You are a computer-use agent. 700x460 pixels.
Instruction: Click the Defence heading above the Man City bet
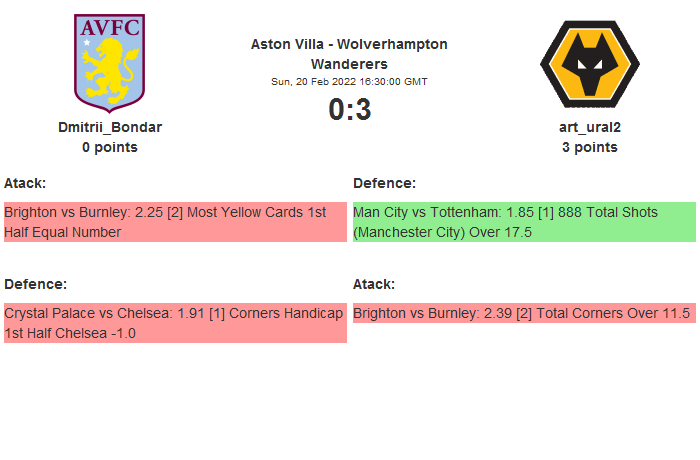385,183
